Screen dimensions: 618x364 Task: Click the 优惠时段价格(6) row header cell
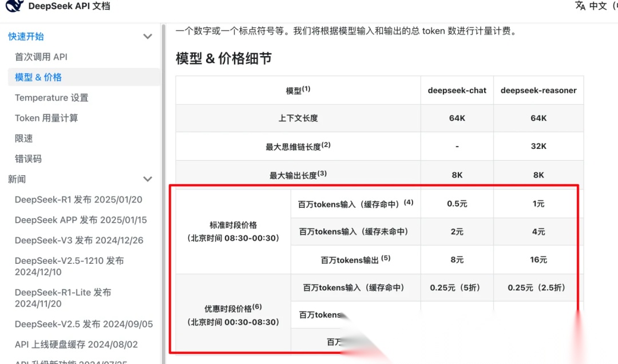[233, 315]
